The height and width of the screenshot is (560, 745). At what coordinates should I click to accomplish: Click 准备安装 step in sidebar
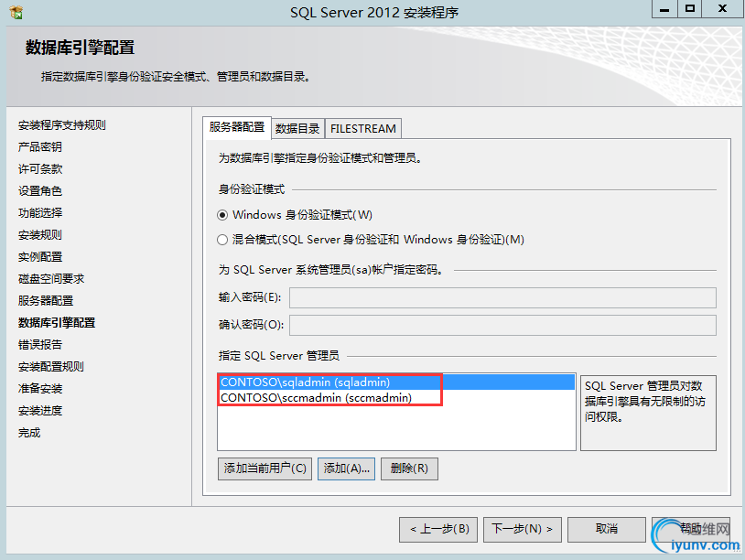click(x=40, y=389)
